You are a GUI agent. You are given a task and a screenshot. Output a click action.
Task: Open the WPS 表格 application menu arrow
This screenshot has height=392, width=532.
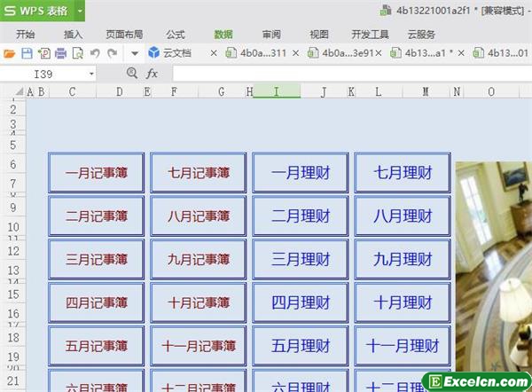[x=80, y=11]
